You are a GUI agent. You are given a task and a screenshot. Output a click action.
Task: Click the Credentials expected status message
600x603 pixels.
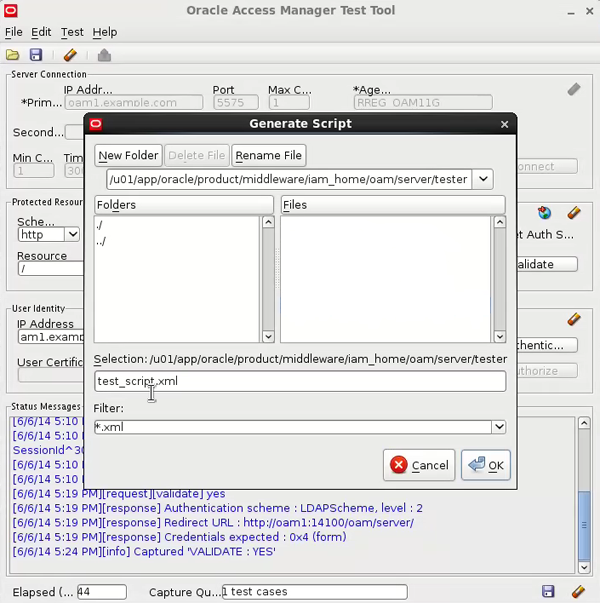tap(180, 537)
